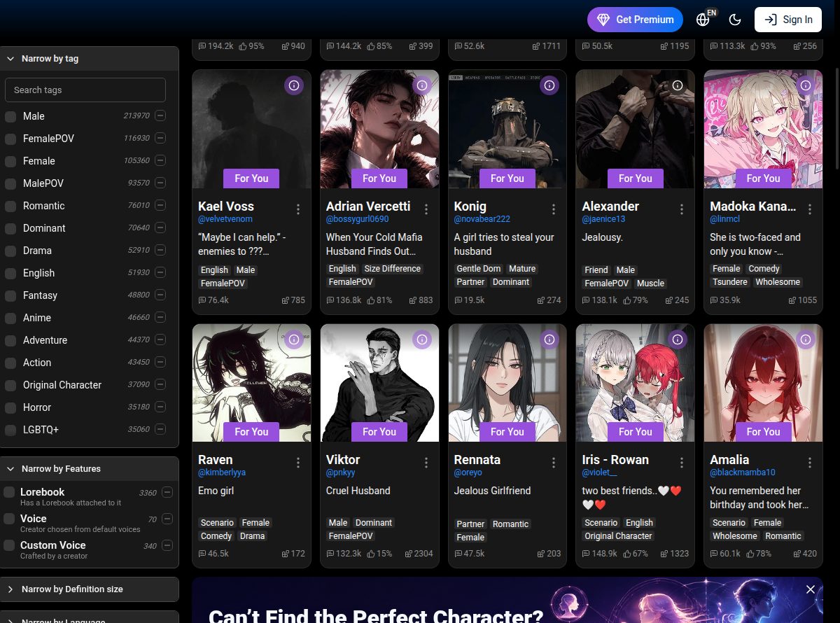The height and width of the screenshot is (623, 840).
Task: Collapse the Narrow by Features section
Action: 90,469
